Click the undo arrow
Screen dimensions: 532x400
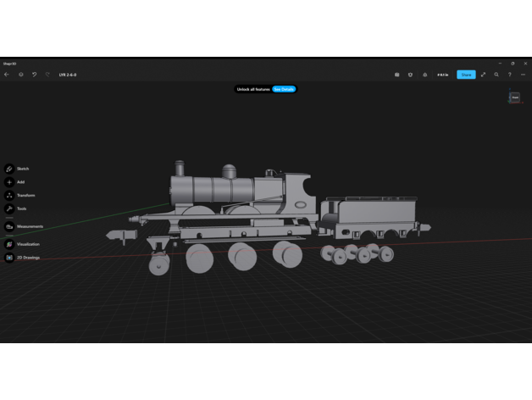pos(34,75)
